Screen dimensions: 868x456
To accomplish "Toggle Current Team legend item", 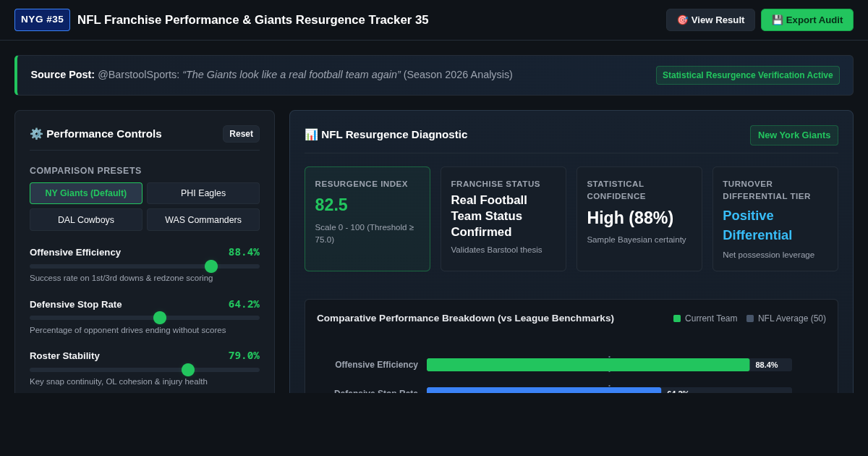I will (705, 318).
